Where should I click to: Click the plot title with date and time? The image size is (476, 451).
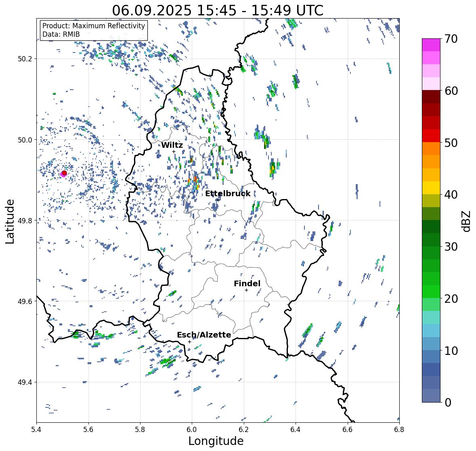point(218,10)
